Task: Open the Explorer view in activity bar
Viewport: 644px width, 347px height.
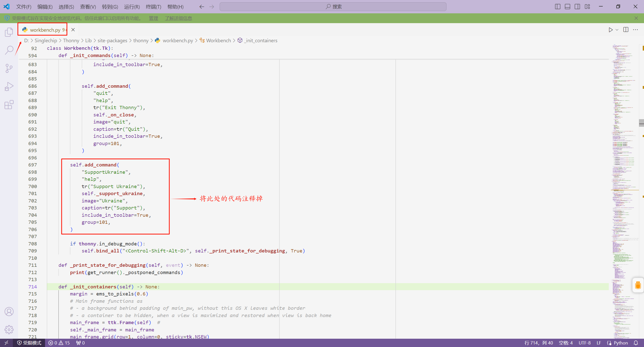Action: coord(9,32)
